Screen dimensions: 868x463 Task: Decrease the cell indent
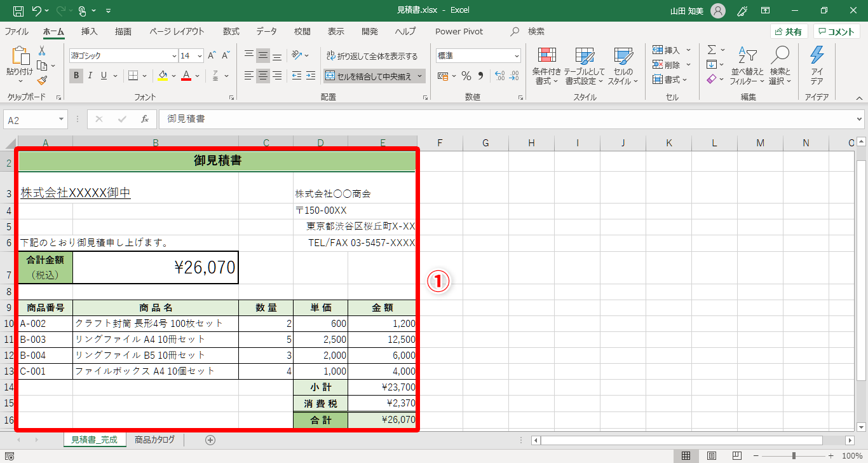point(296,76)
